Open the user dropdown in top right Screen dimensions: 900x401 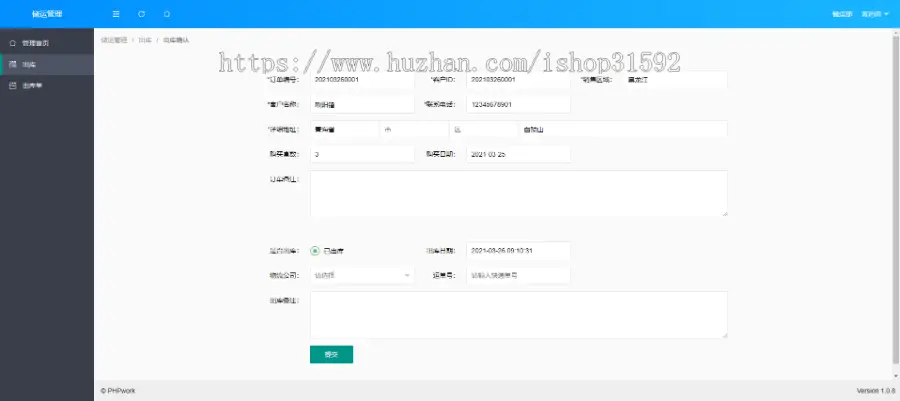tap(874, 14)
